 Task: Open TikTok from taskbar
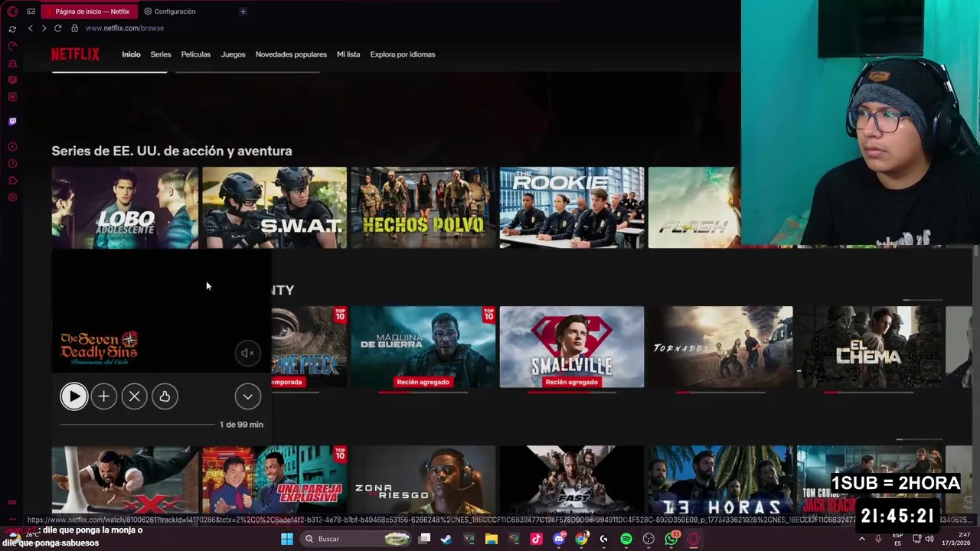pos(536,539)
